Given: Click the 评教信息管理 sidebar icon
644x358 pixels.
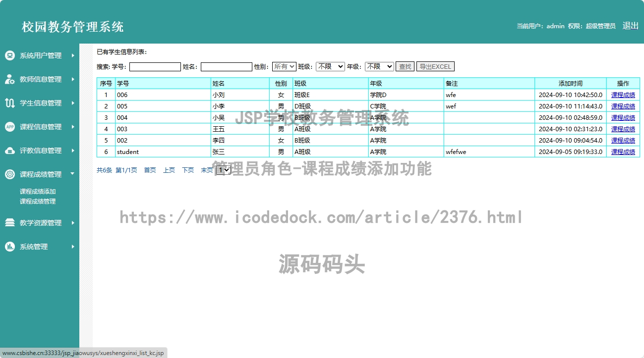Looking at the screenshot, I should (x=10, y=151).
